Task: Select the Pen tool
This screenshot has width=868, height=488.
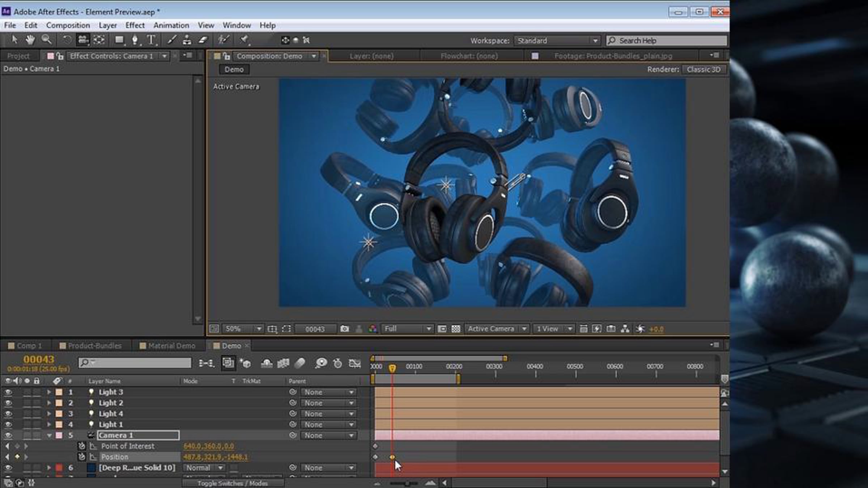Action: coord(135,40)
